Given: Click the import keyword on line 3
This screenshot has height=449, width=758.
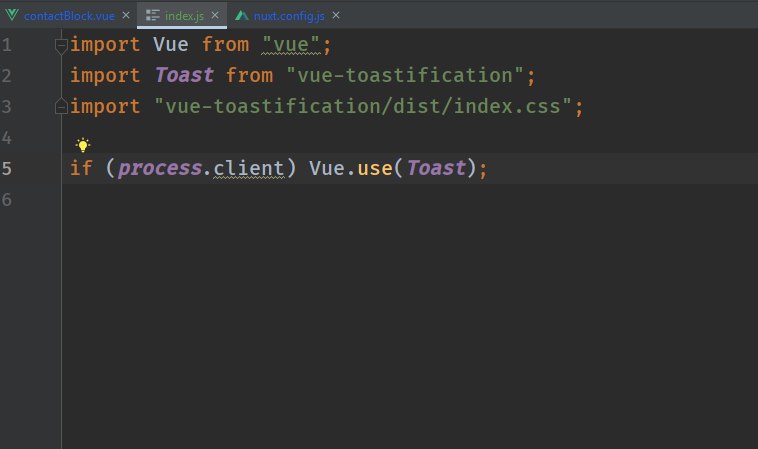Looking at the screenshot, I should pyautogui.click(x=105, y=107).
